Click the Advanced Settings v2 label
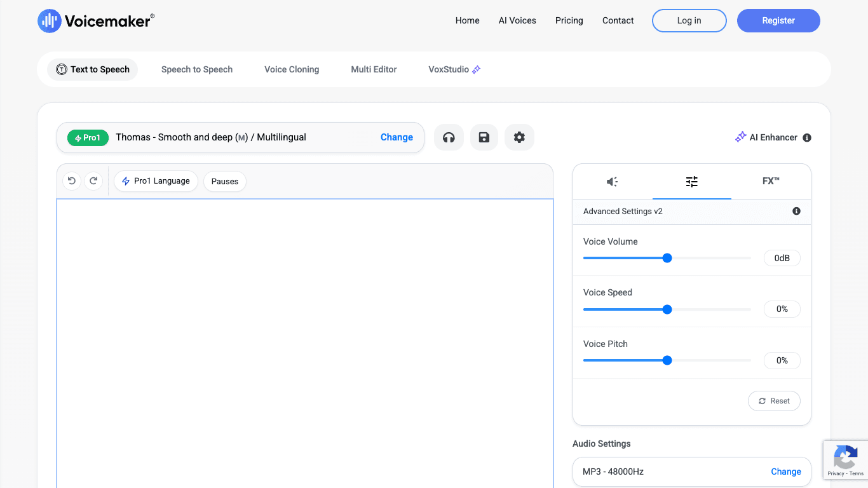 point(623,211)
